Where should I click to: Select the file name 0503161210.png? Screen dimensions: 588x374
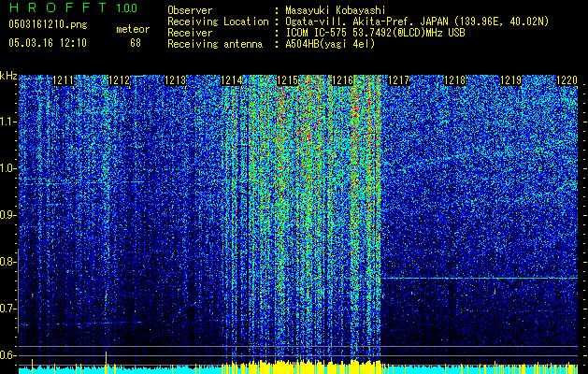coord(48,24)
